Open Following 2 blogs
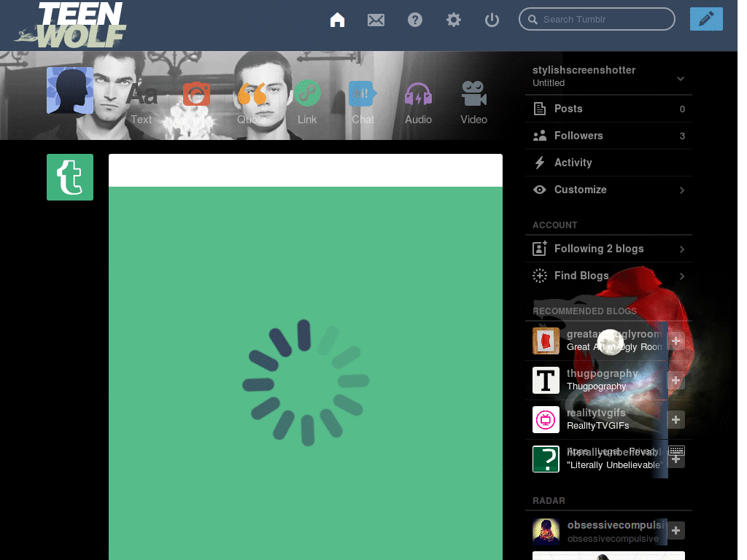The height and width of the screenshot is (560, 747). pyautogui.click(x=608, y=249)
